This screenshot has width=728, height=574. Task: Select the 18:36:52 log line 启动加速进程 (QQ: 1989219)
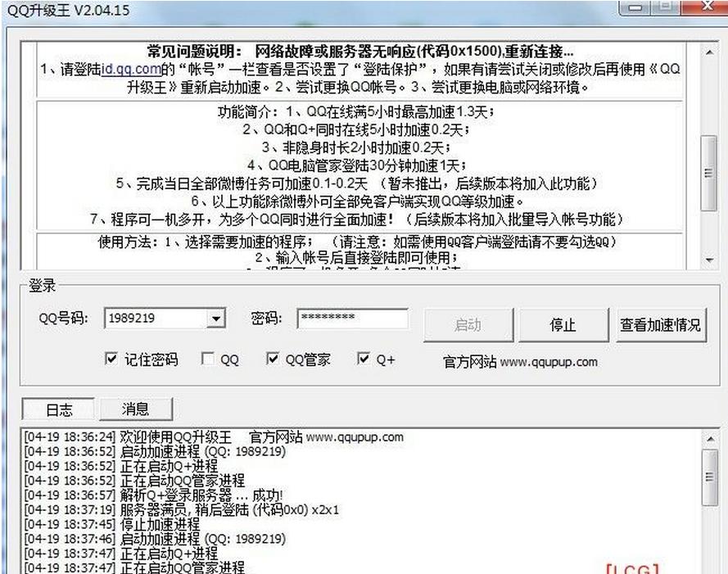(x=155, y=451)
